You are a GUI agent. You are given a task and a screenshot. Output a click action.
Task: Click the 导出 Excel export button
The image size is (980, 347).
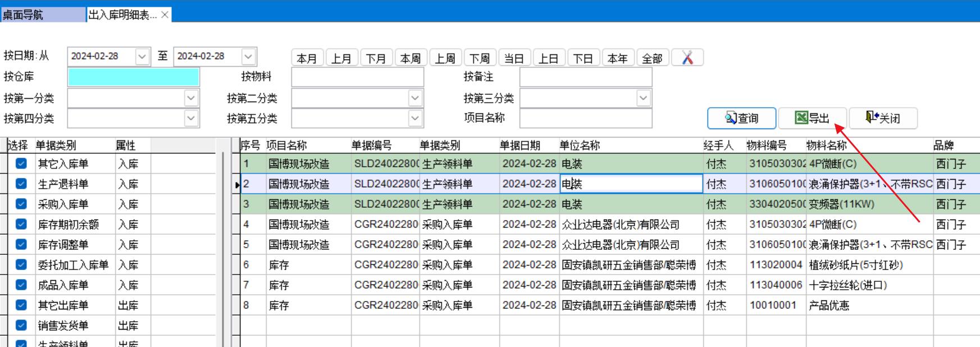812,118
